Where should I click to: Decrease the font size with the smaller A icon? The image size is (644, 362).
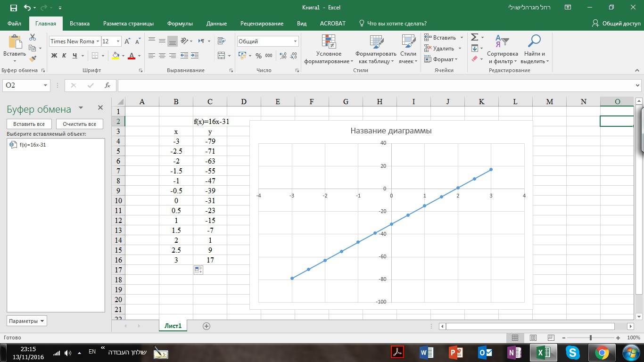pos(138,41)
